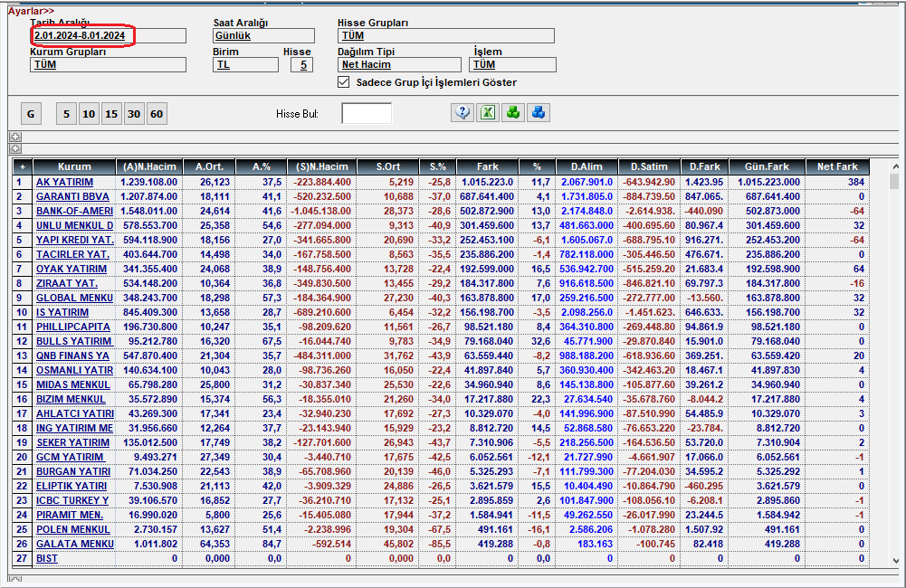This screenshot has height=588, width=906.
Task: Open BIZIM MENKUL institution link
Action: coord(72,399)
